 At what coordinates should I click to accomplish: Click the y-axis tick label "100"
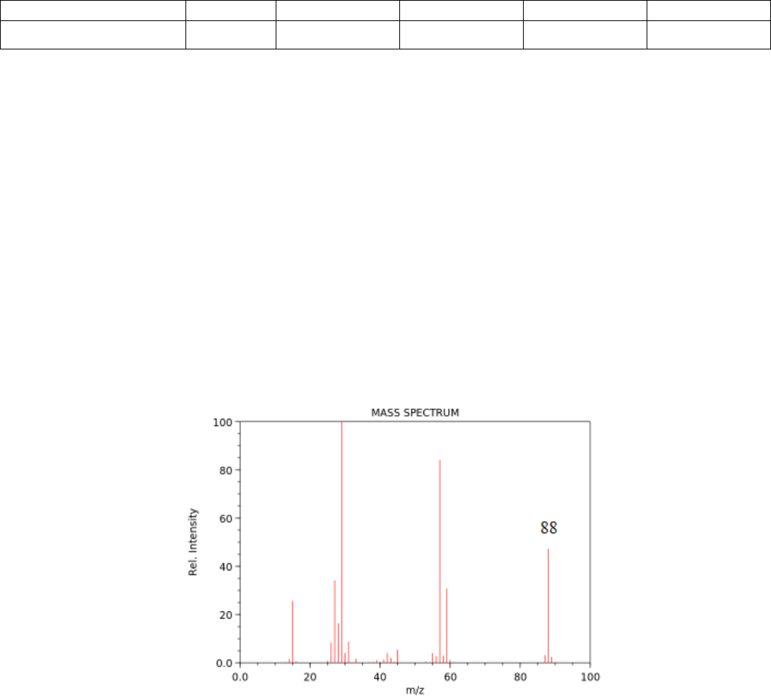pos(224,422)
